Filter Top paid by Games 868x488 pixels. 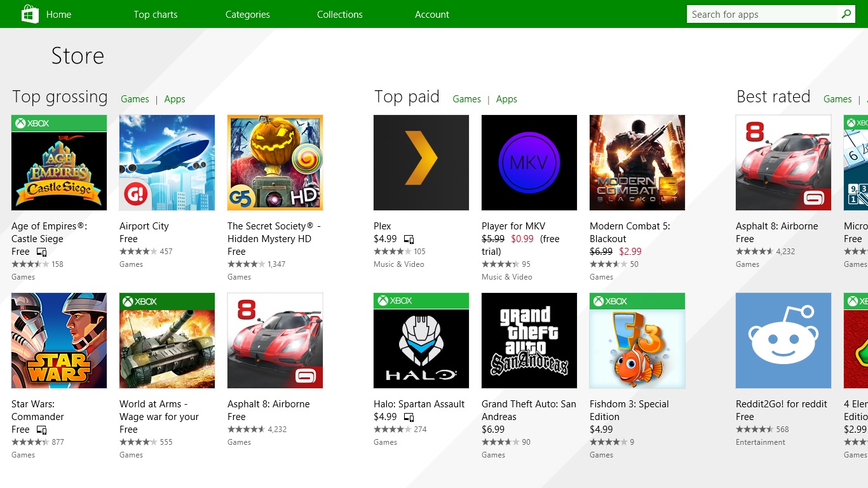(466, 99)
